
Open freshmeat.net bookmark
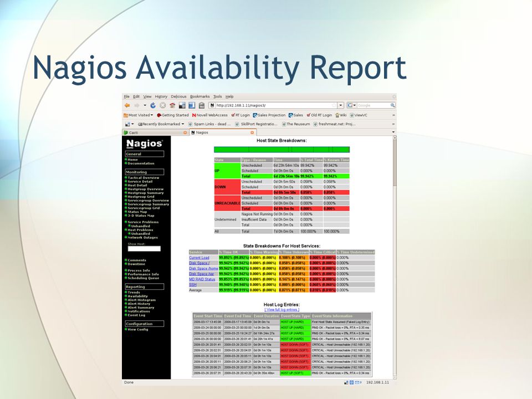[334, 124]
